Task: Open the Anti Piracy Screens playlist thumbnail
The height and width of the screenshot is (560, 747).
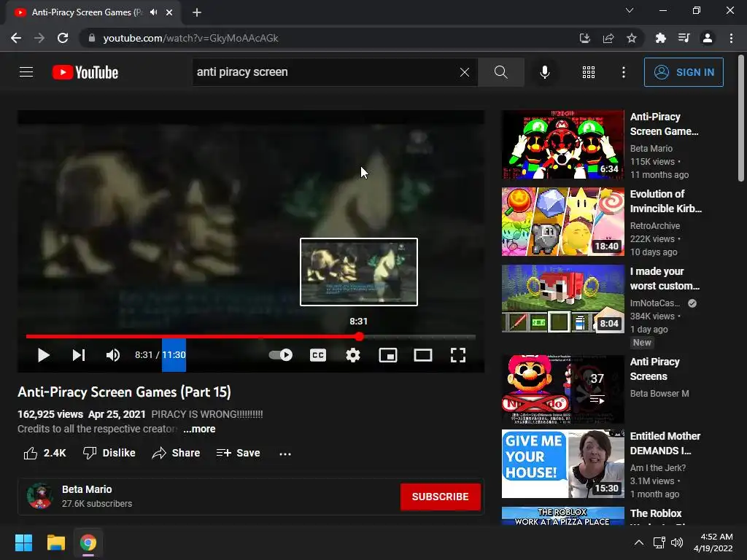Action: pos(562,389)
